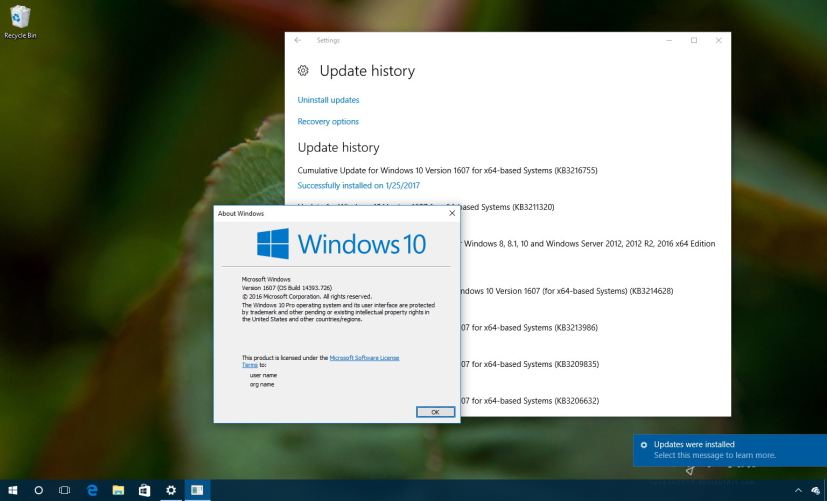This screenshot has height=501, width=827.
Task: Confirm the About Windows dialog with OK
Action: coord(435,412)
